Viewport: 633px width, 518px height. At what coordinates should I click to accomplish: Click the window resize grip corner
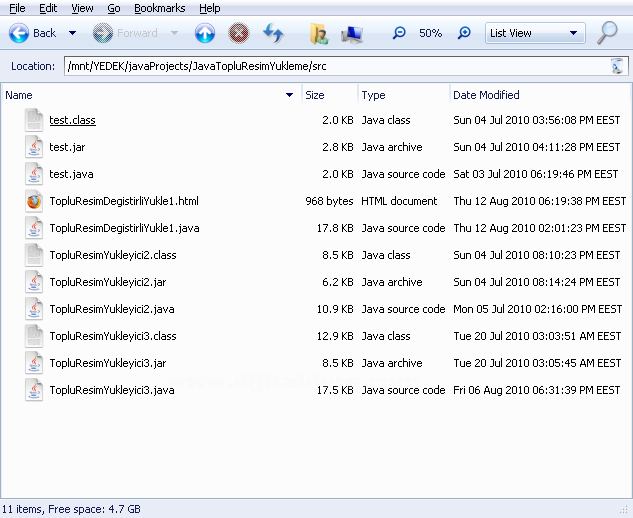pos(625,511)
